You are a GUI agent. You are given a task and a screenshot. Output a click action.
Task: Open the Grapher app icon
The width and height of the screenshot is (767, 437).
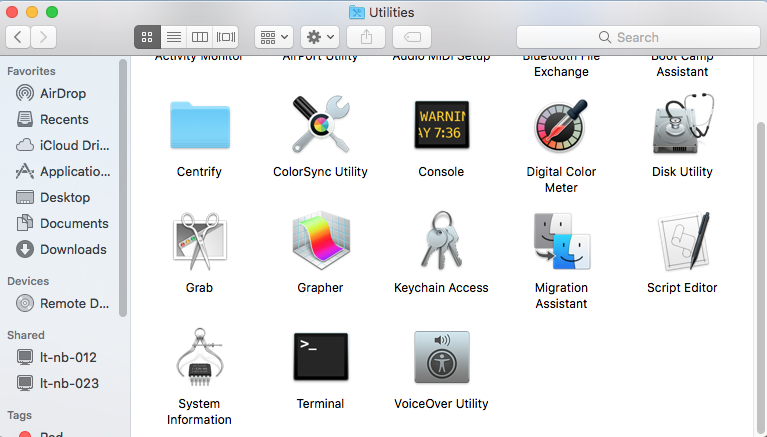pyautogui.click(x=320, y=240)
